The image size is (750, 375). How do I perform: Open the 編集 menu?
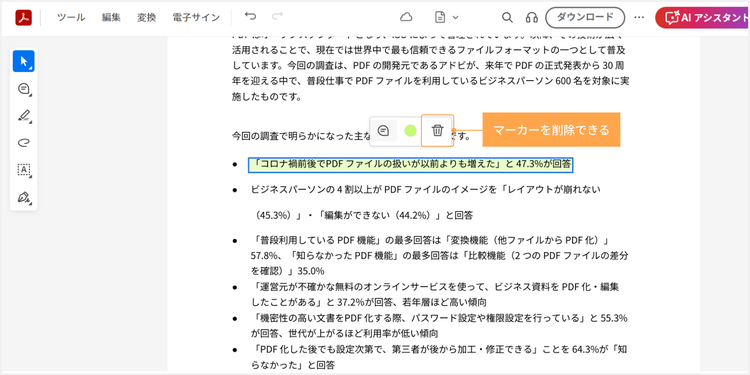tap(111, 18)
